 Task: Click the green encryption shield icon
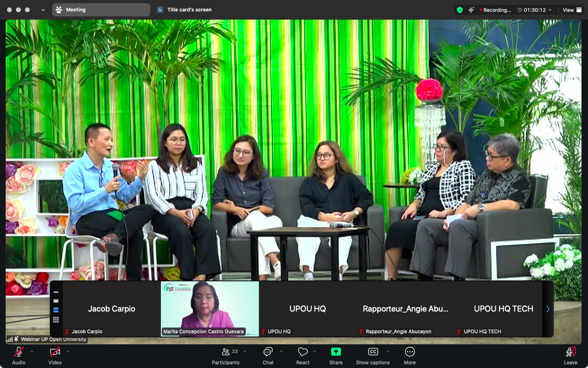[x=460, y=10]
